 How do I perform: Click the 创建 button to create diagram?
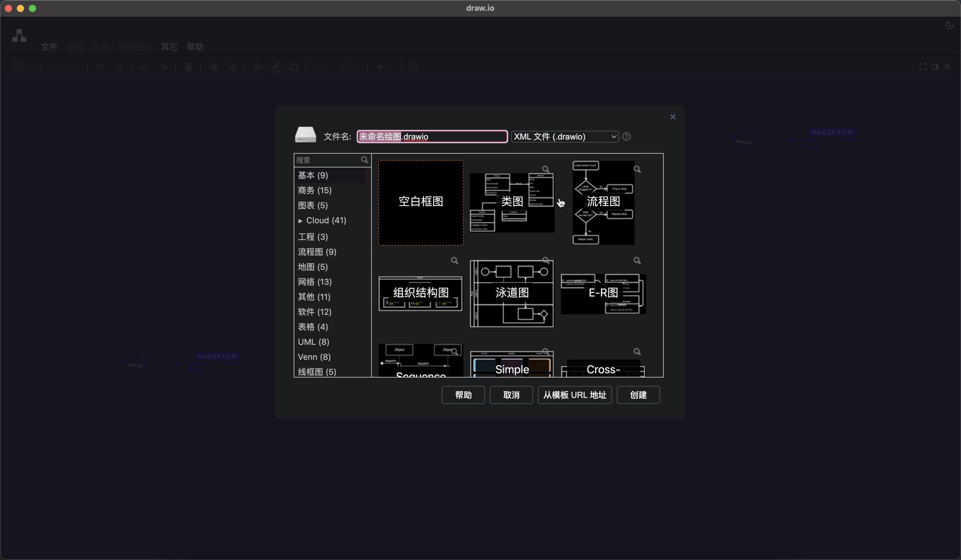[638, 395]
